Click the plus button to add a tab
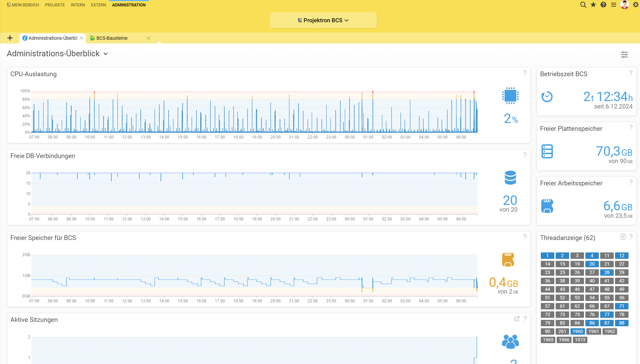The height and width of the screenshot is (364, 640). (10, 38)
